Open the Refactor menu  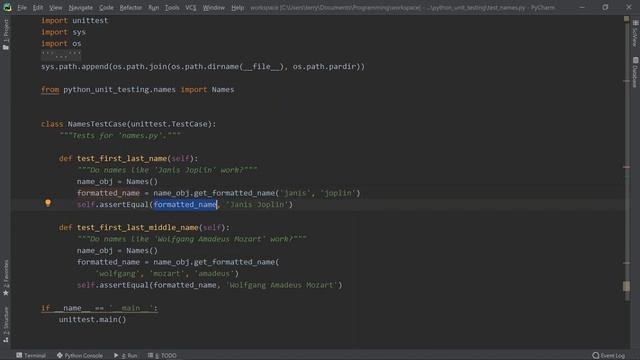pyautogui.click(x=131, y=7)
